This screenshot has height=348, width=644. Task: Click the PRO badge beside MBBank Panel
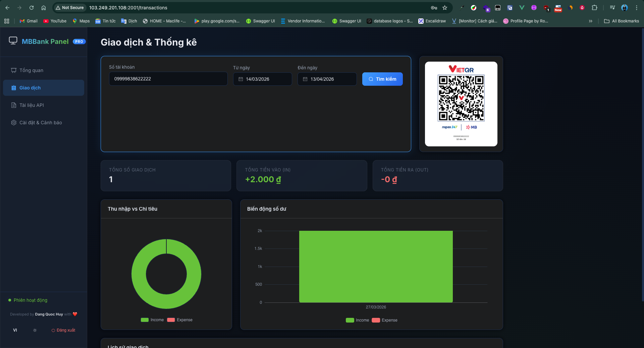pos(79,42)
